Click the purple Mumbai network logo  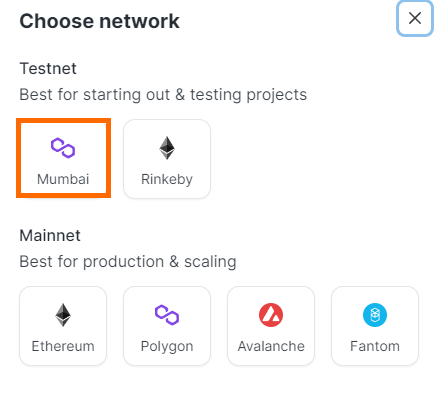click(63, 148)
